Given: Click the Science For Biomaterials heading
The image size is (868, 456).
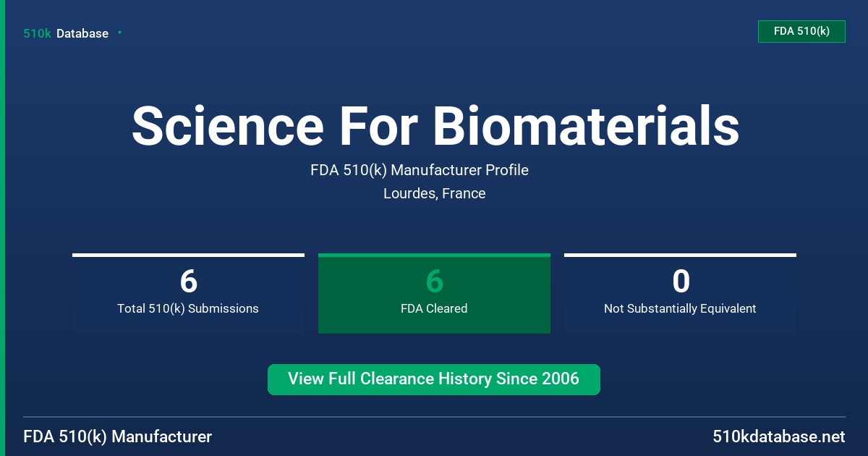Looking at the screenshot, I should (435, 125).
